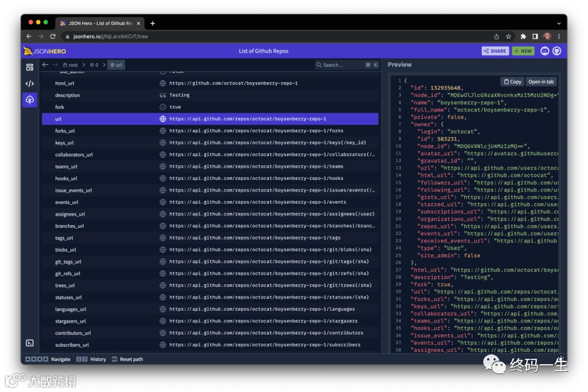Click globe icon on teams_url row
The height and width of the screenshot is (392, 588).
point(163,167)
